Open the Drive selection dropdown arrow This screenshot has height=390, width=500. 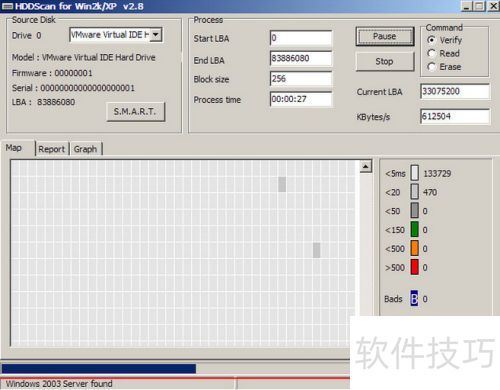tap(155, 35)
